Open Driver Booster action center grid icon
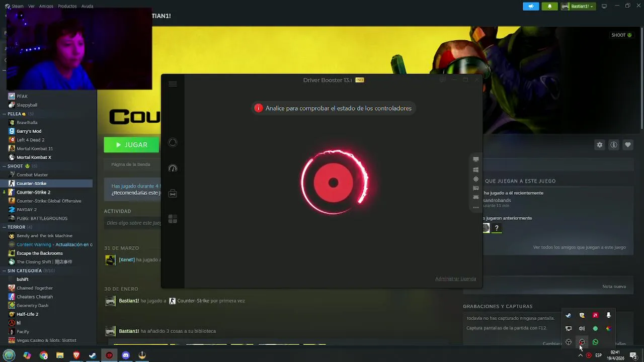 coord(173,219)
